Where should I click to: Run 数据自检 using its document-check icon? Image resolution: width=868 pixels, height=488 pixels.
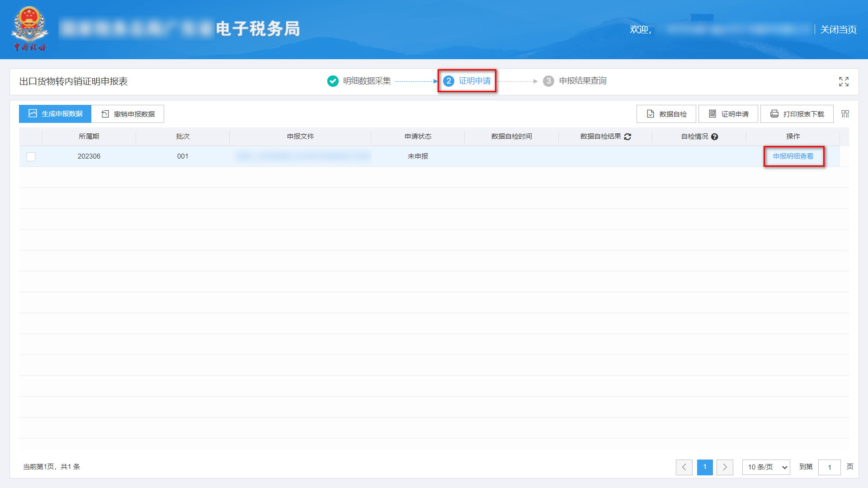pos(650,113)
